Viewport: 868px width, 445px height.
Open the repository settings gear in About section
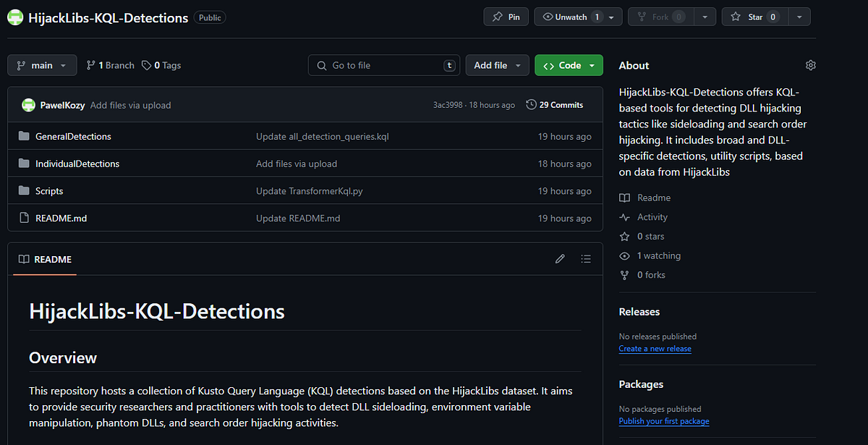tap(810, 65)
